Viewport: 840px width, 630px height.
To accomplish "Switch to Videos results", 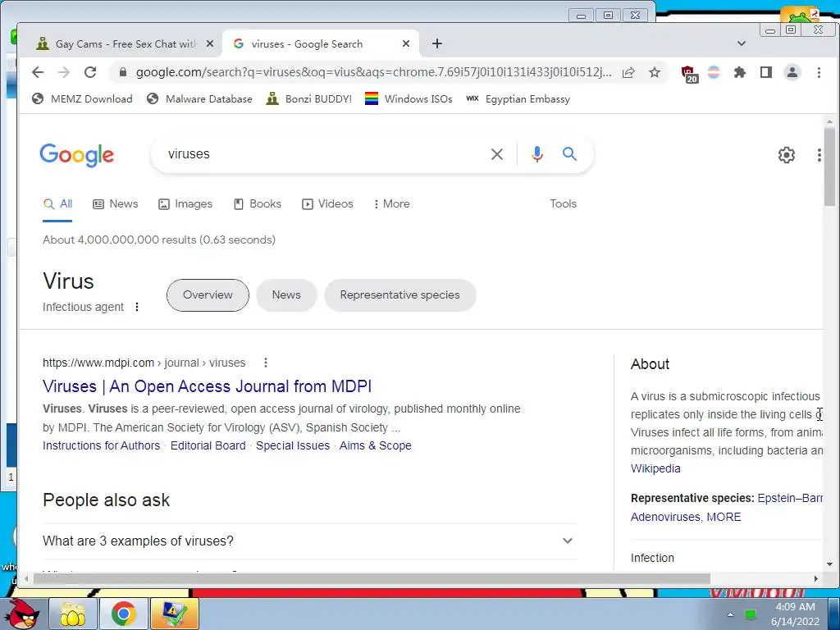I will tap(327, 203).
